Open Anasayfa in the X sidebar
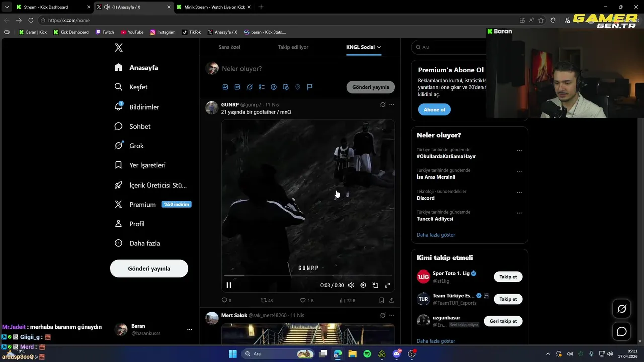Viewport: 644px width, 362px height. tap(136, 67)
